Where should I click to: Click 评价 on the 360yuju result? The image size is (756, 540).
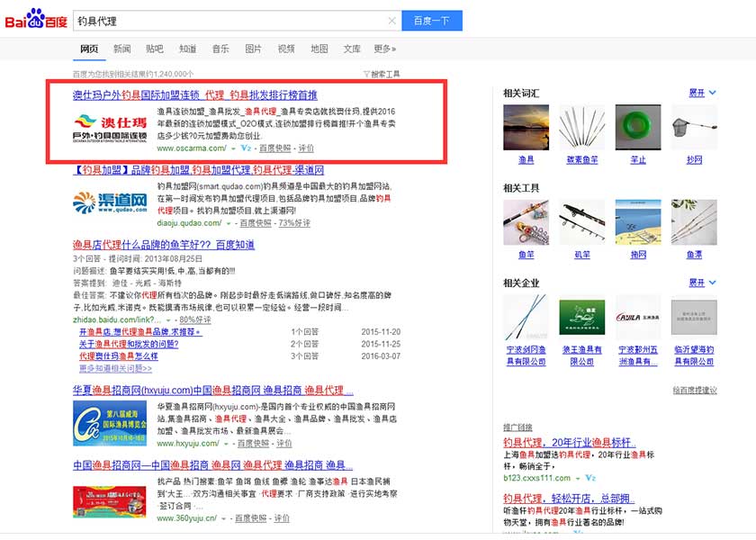click(x=282, y=517)
